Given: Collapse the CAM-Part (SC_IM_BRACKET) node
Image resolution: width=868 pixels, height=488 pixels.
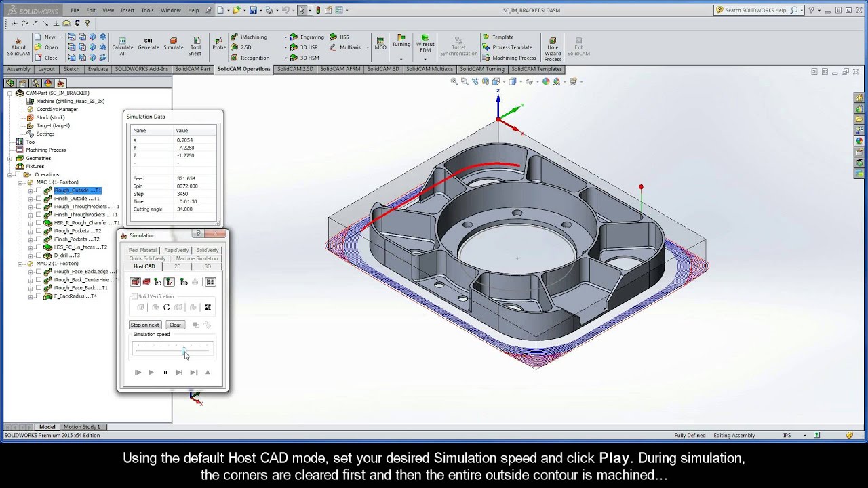Looking at the screenshot, I should (x=10, y=93).
